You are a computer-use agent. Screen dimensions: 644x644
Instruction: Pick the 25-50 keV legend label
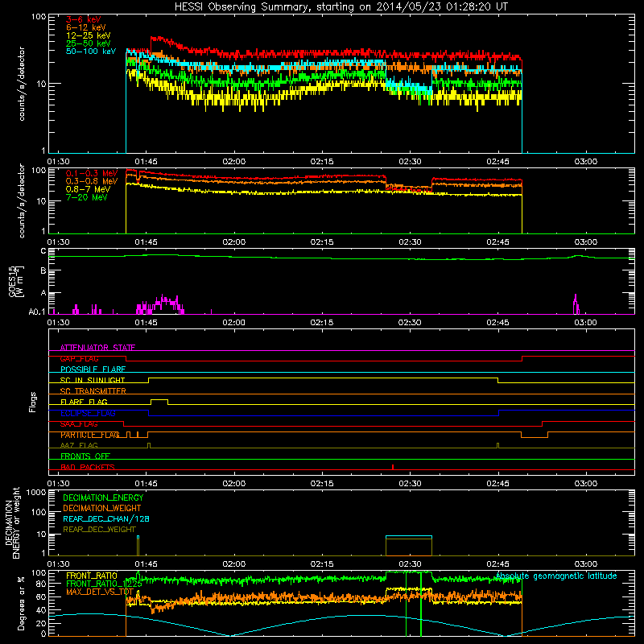pos(88,43)
